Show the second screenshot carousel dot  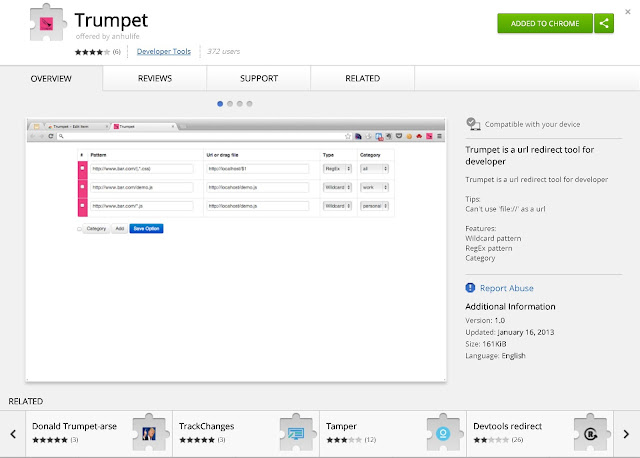point(230,104)
